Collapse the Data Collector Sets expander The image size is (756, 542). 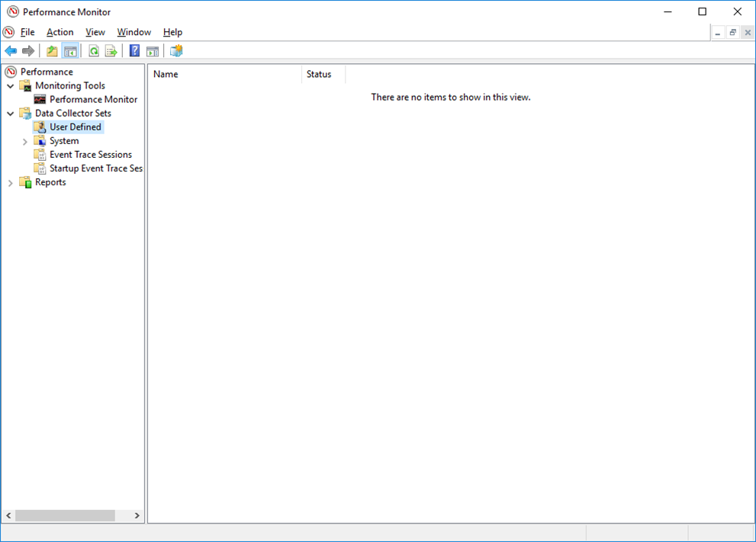point(11,114)
